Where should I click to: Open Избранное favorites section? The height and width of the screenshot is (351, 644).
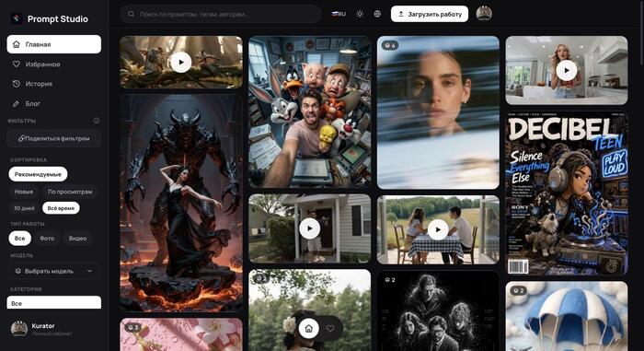[x=53, y=64]
